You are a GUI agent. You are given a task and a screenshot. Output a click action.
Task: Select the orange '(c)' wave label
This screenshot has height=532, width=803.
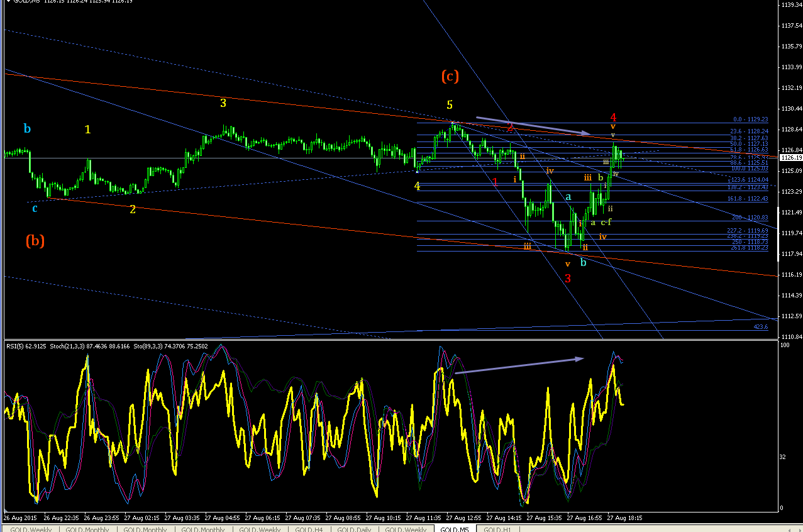450,76
